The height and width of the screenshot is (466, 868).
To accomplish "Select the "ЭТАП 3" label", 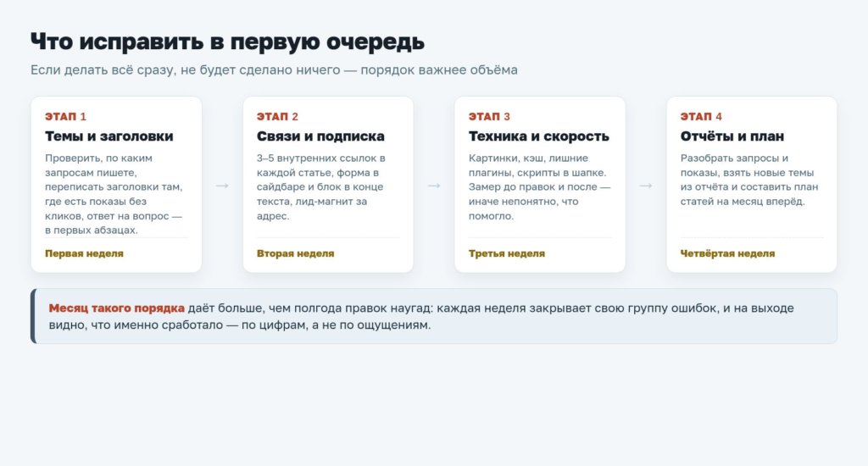I will click(489, 116).
